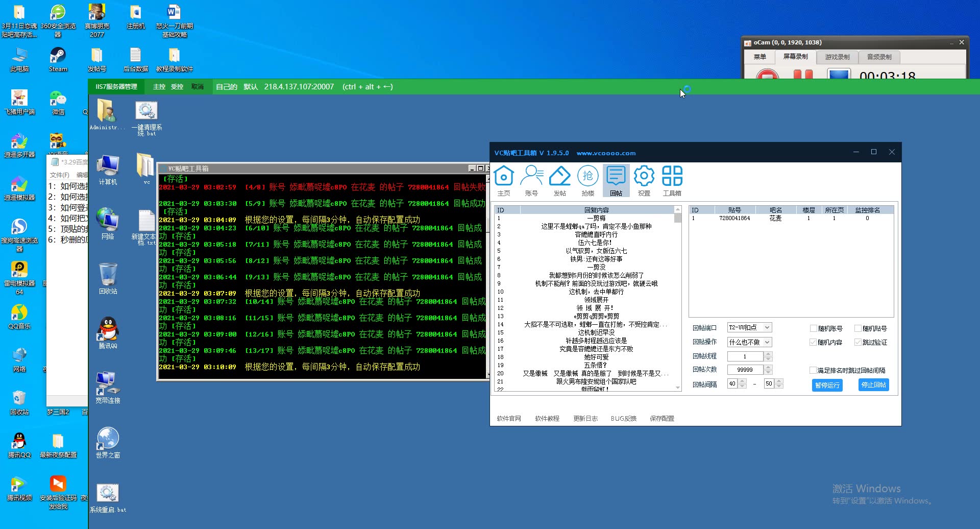Open the 文件(F) menu in Notepad

pos(59,175)
